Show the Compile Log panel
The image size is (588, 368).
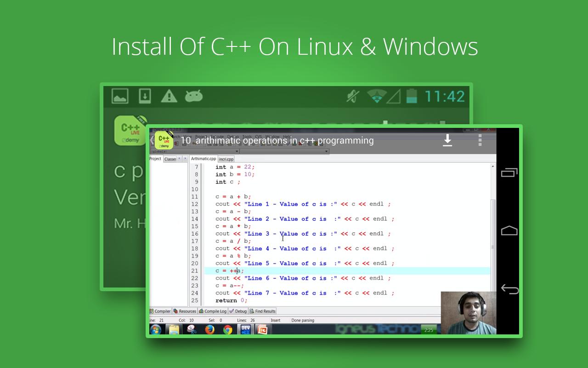click(215, 311)
